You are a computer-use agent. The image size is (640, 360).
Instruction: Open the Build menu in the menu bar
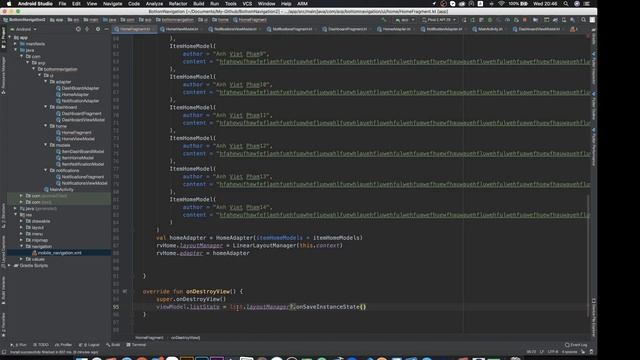coord(199,4)
